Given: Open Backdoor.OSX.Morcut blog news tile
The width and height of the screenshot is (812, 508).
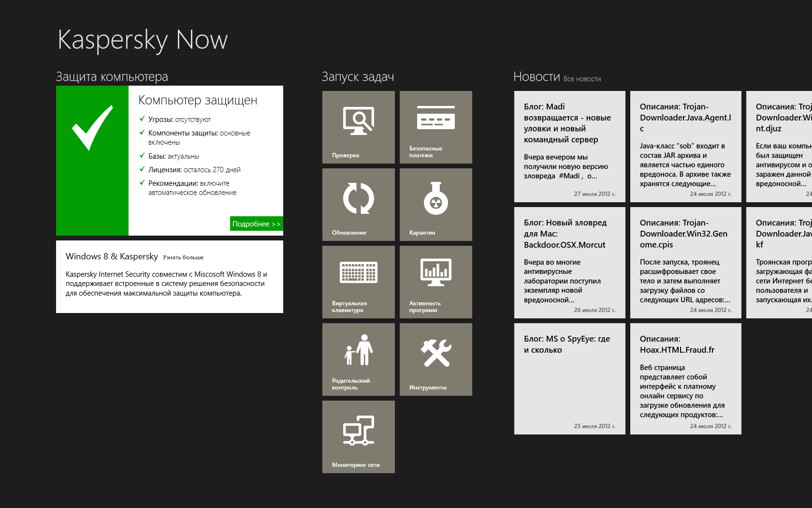Looking at the screenshot, I should coord(569,263).
